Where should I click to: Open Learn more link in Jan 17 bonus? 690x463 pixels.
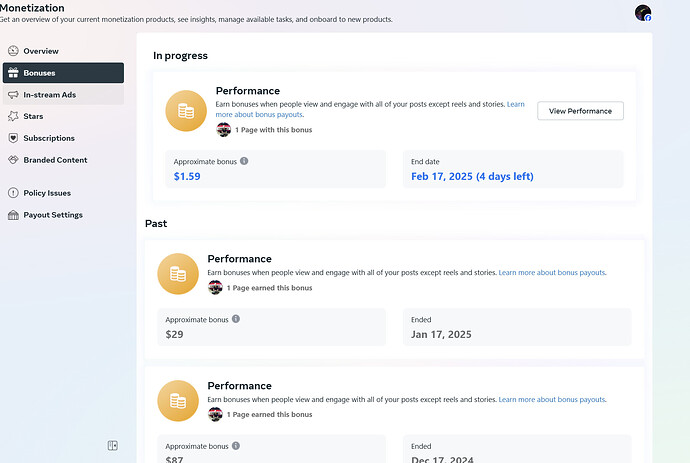pyautogui.click(x=552, y=272)
